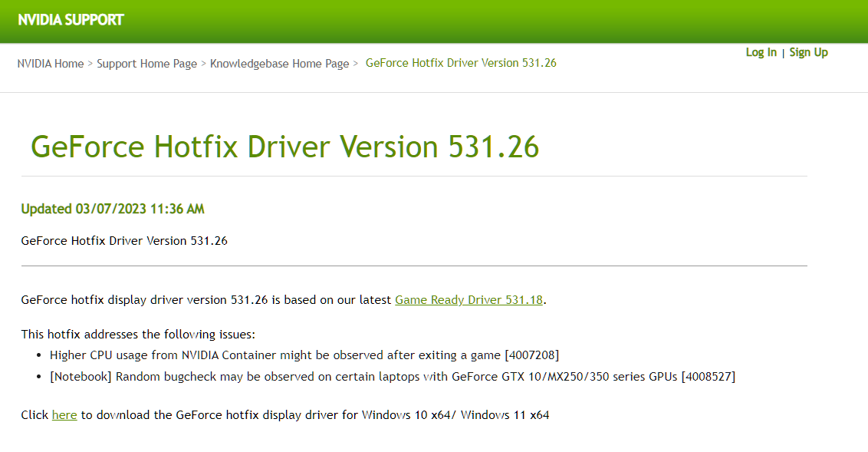868x452 pixels.
Task: Click the Updated 03/07/2023 11:36 AM text
Action: coord(113,209)
